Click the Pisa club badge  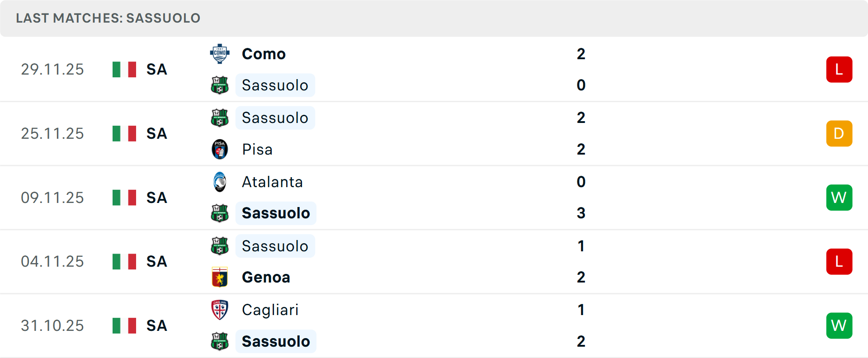click(220, 149)
